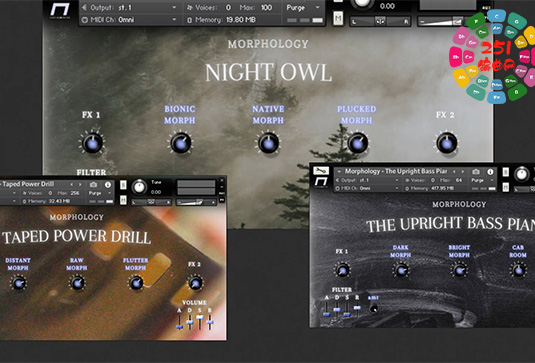The width and height of the screenshot is (535, 363).
Task: Open the Output st.1 dropdown in Upright Bass Piano
Action: pos(367,180)
